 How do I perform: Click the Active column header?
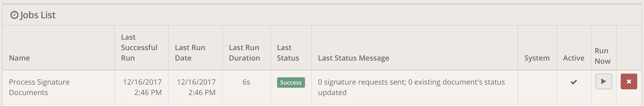(x=573, y=58)
